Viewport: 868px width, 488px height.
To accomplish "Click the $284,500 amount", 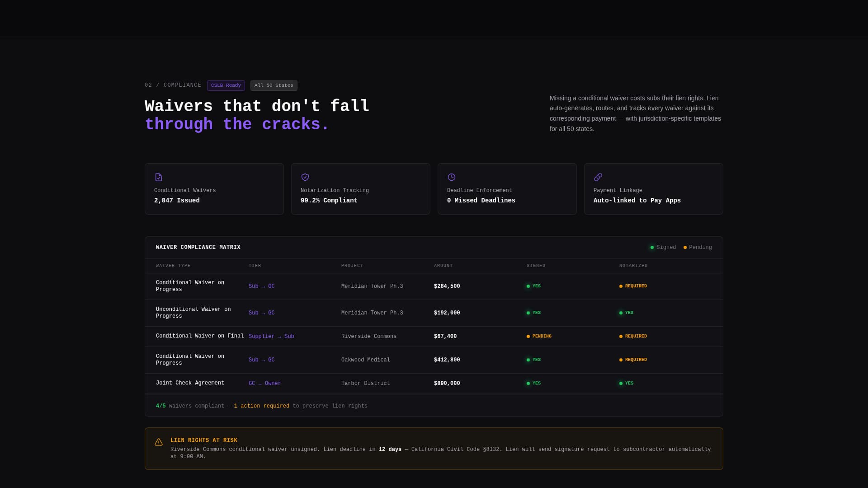I will tap(447, 286).
